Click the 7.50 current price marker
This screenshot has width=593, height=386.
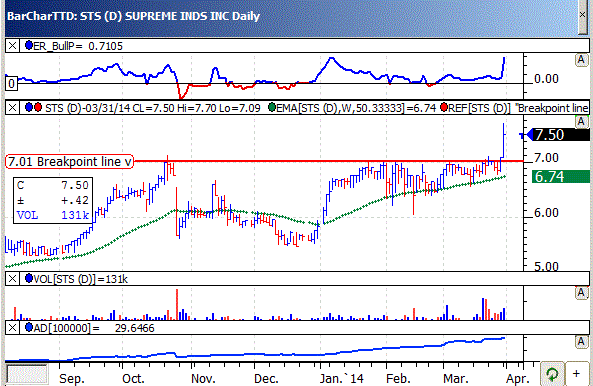558,135
